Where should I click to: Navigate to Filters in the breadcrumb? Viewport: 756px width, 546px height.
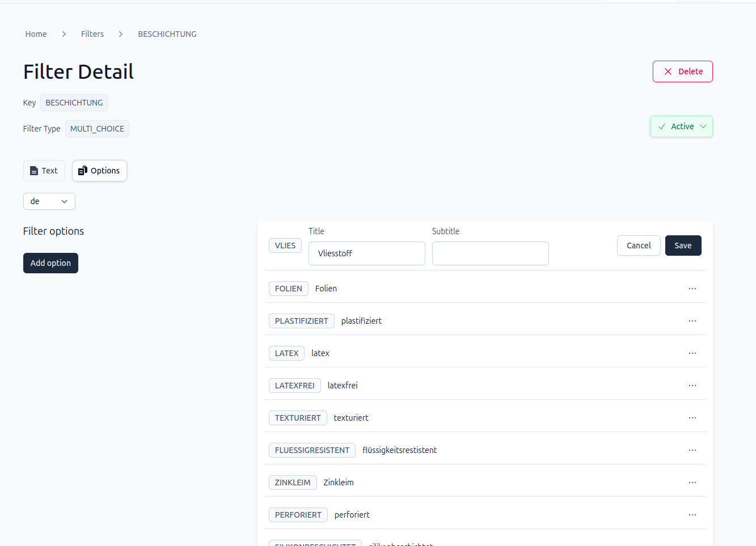(x=92, y=34)
